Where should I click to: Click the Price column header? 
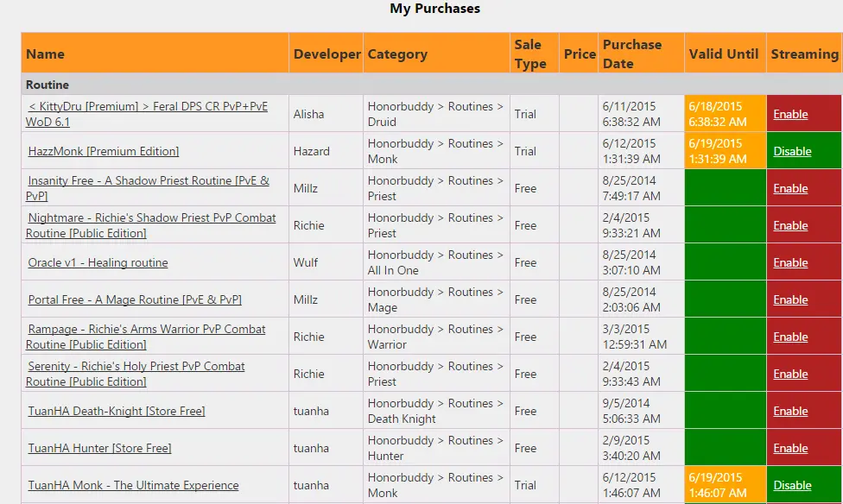(x=580, y=54)
